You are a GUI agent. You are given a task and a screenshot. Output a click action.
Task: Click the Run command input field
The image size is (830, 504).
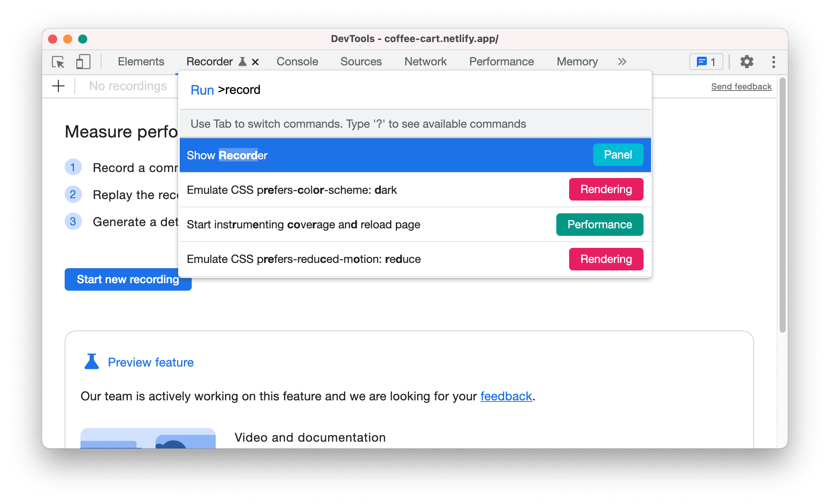click(x=415, y=90)
